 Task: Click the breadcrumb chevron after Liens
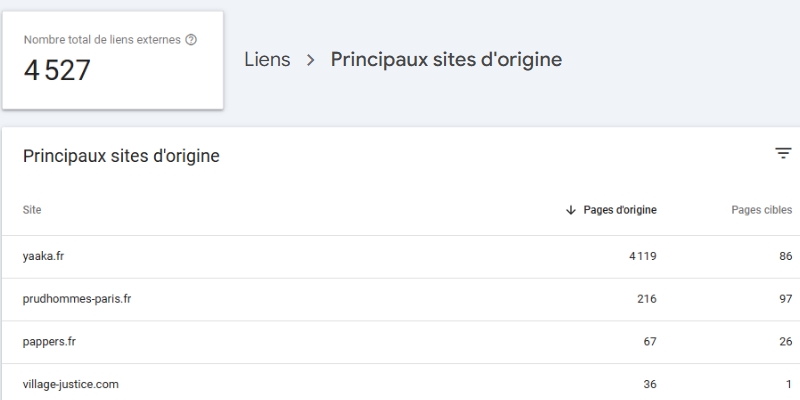pyautogui.click(x=310, y=60)
